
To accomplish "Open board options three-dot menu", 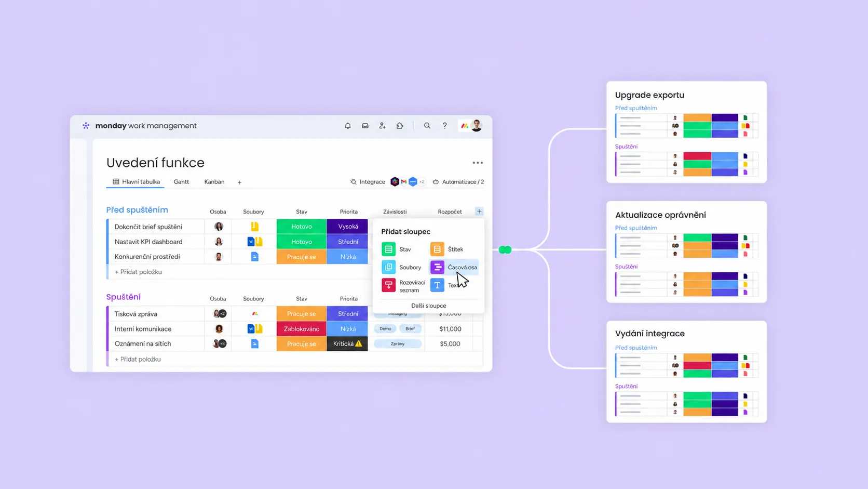I will pyautogui.click(x=478, y=163).
